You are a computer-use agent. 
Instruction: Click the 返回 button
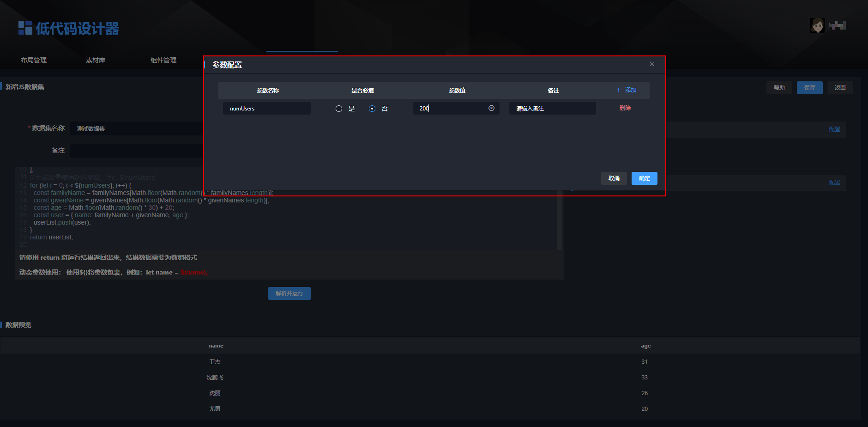point(840,88)
